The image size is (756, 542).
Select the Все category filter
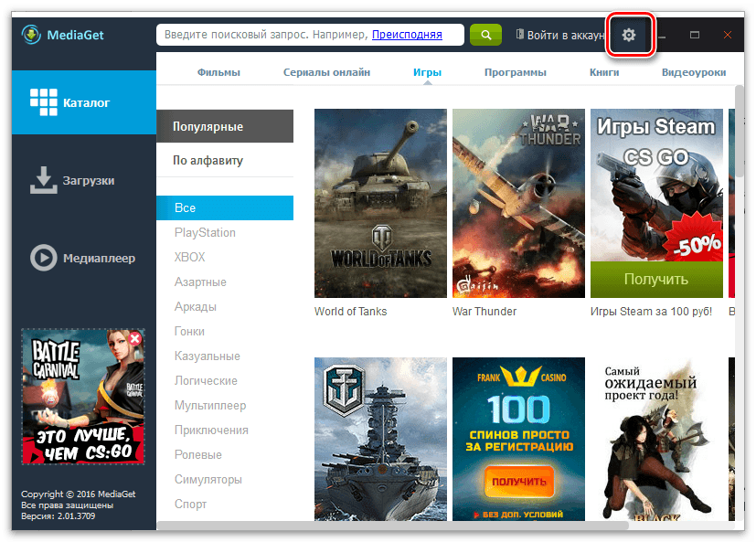(x=225, y=207)
